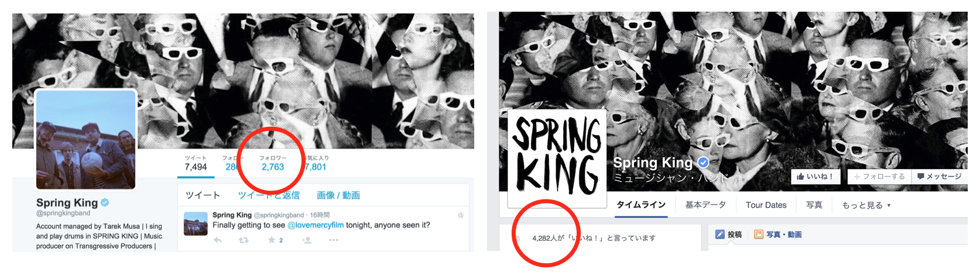Open the 写真 tab on the Facebook page

[x=814, y=205]
